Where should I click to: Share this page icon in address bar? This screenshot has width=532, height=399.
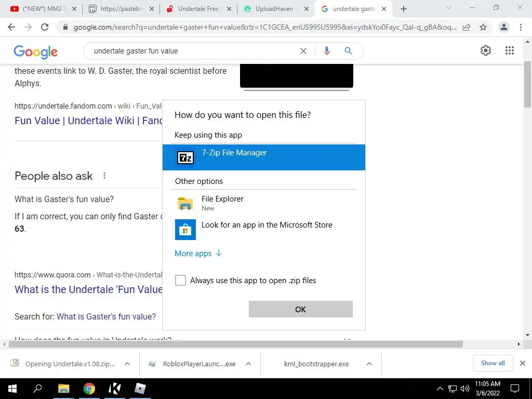467,27
